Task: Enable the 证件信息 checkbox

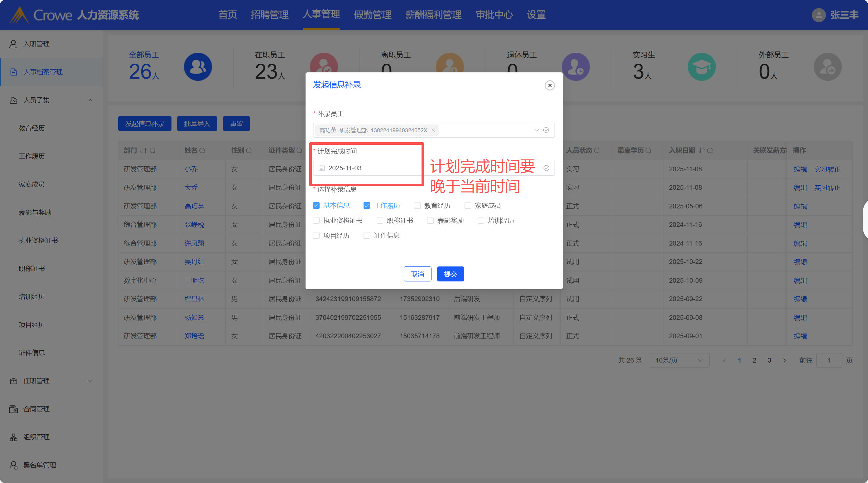Action: [367, 236]
